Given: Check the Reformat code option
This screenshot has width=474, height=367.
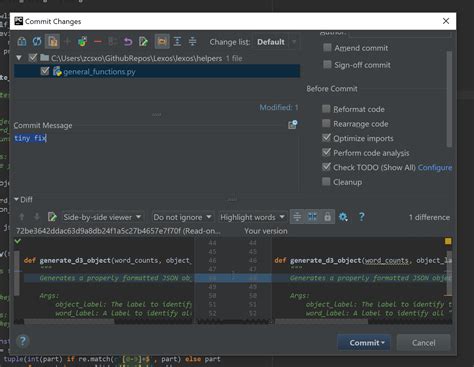Looking at the screenshot, I should click(x=326, y=109).
